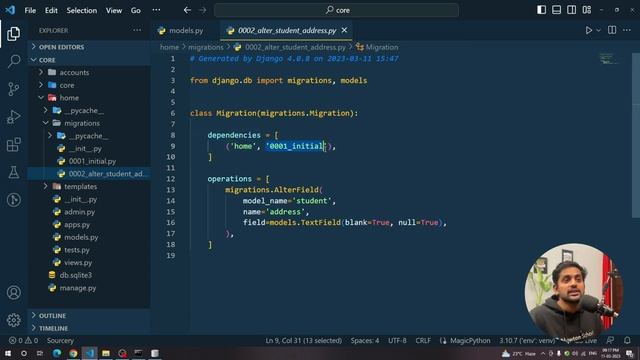Viewport: 640px width, 360px height.
Task: Expand the accounts folder
Action: point(74,72)
